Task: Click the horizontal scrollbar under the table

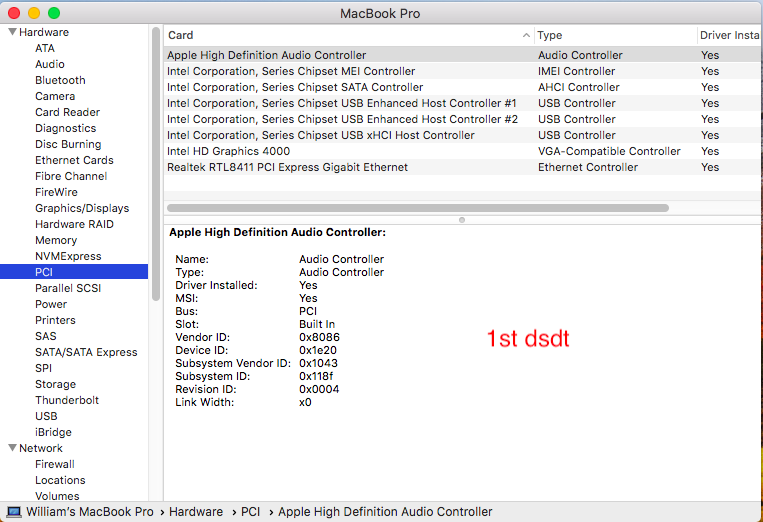Action: (417, 208)
